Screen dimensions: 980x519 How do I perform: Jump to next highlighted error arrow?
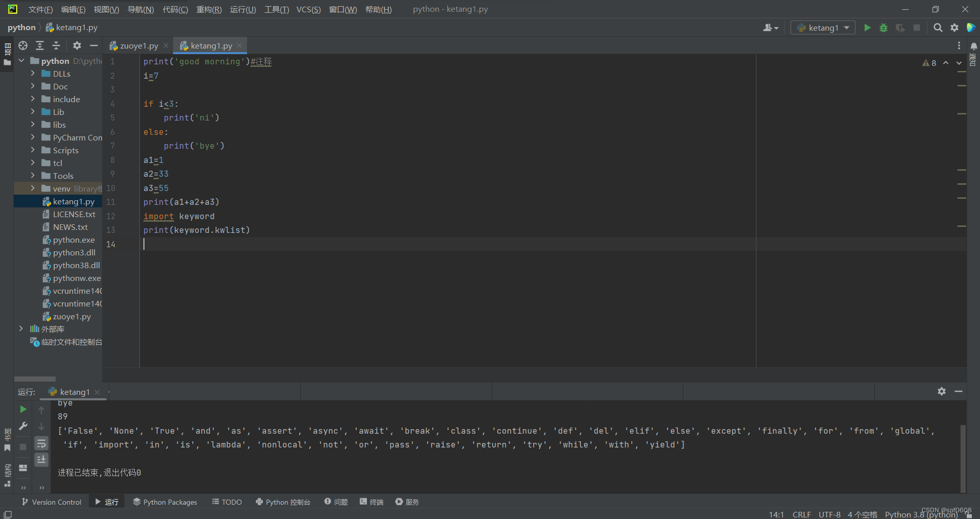coord(959,63)
